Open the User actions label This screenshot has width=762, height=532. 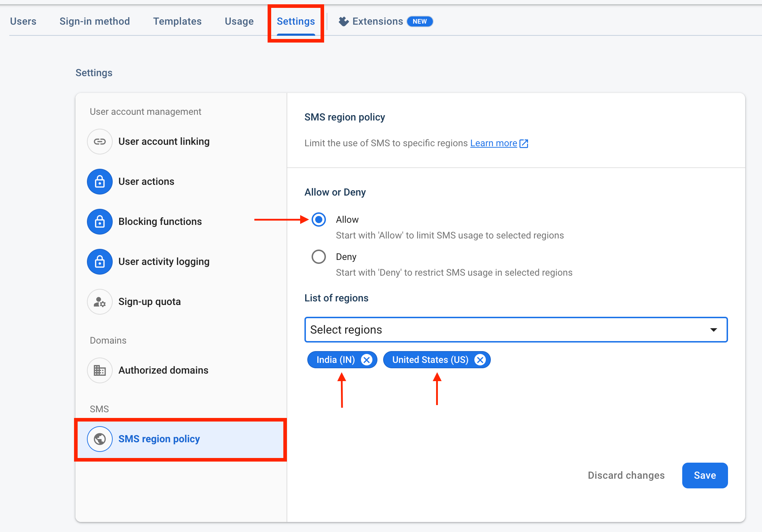(146, 182)
